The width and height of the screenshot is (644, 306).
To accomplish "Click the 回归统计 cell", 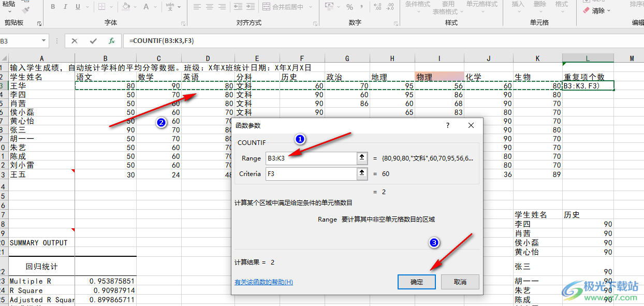I will pos(41,267).
